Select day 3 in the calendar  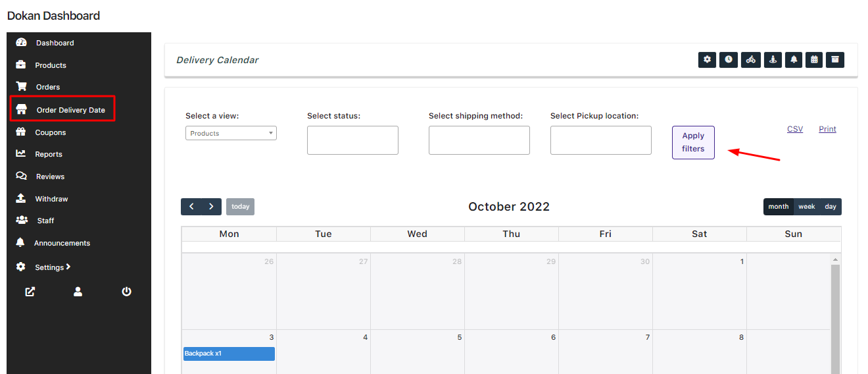(x=272, y=337)
